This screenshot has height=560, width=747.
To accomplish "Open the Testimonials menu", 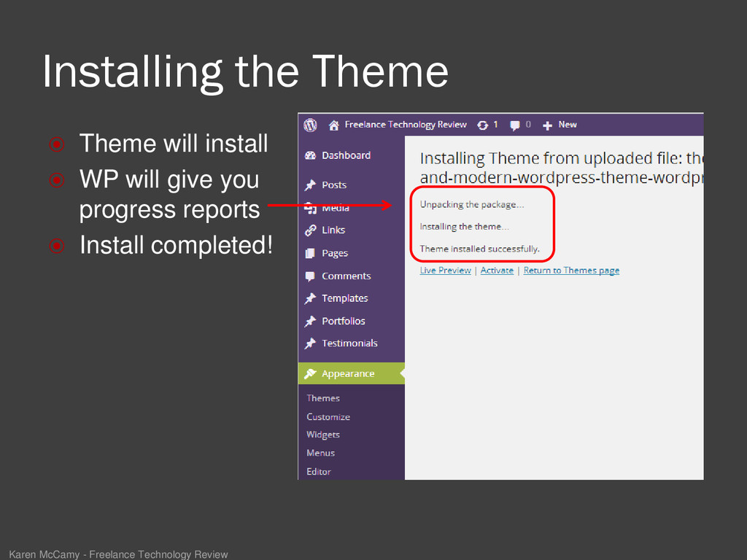I will [x=349, y=343].
